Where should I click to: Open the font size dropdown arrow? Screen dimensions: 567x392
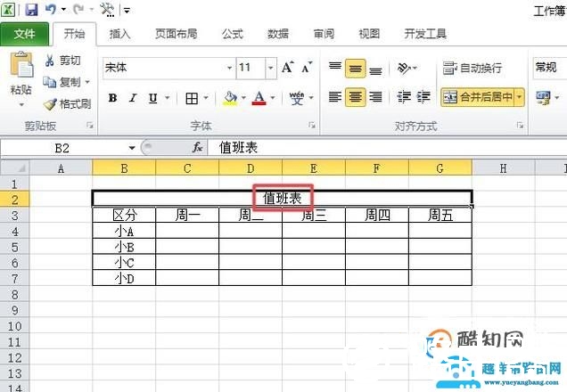271,68
